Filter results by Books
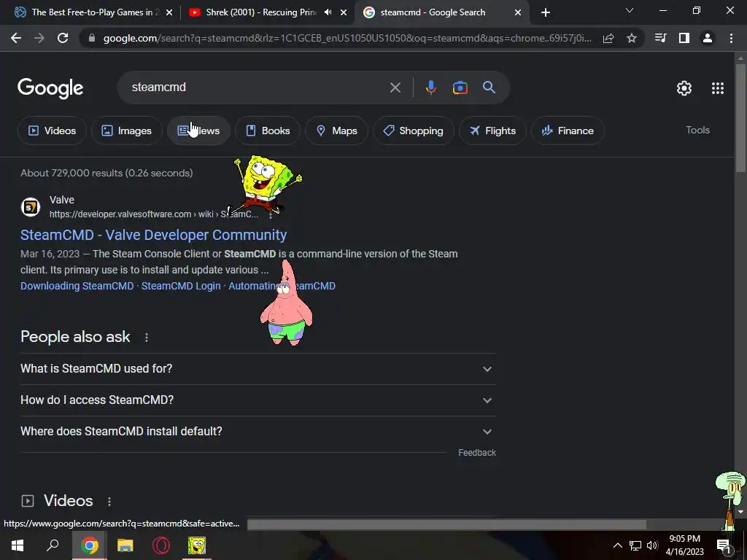Screen dimensions: 747x560 [x=268, y=131]
